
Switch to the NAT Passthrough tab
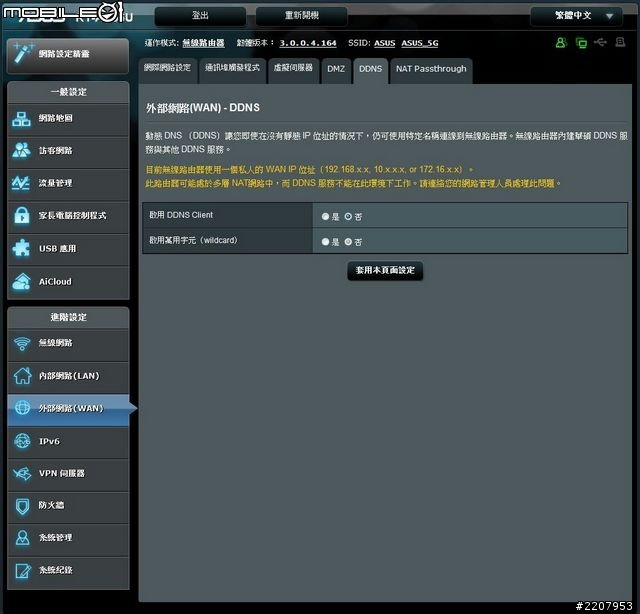click(x=429, y=68)
